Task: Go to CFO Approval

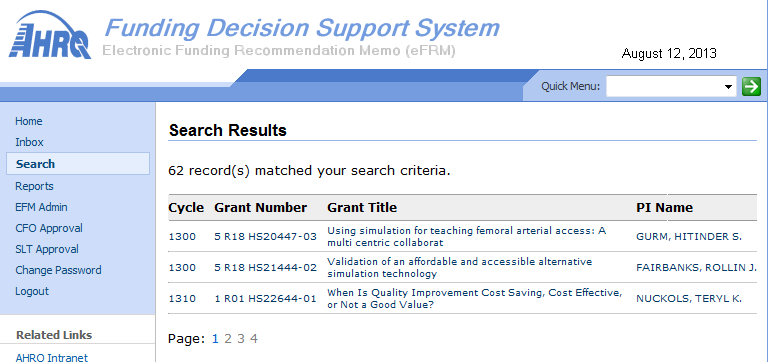Action: (x=49, y=228)
